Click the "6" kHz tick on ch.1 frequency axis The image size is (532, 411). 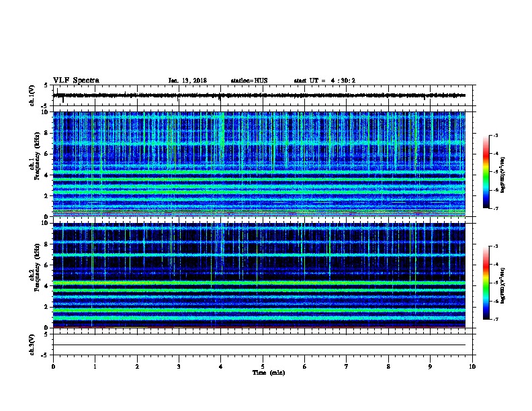46,154
